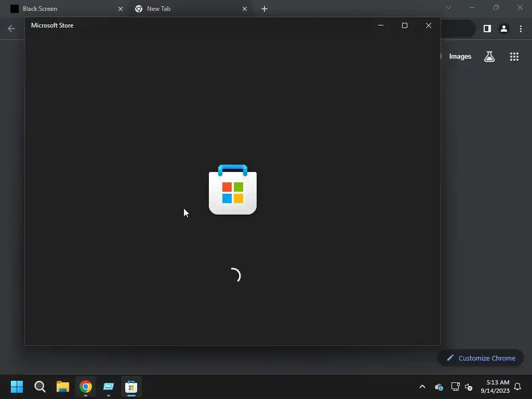Open Chrome profile menu
This screenshot has height=399, width=532.
click(x=504, y=29)
